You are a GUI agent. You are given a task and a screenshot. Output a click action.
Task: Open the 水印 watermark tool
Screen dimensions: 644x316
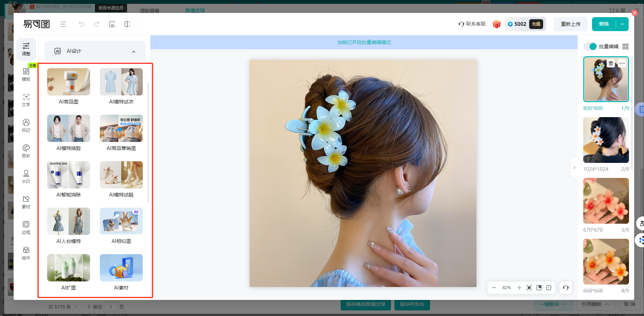tap(26, 176)
